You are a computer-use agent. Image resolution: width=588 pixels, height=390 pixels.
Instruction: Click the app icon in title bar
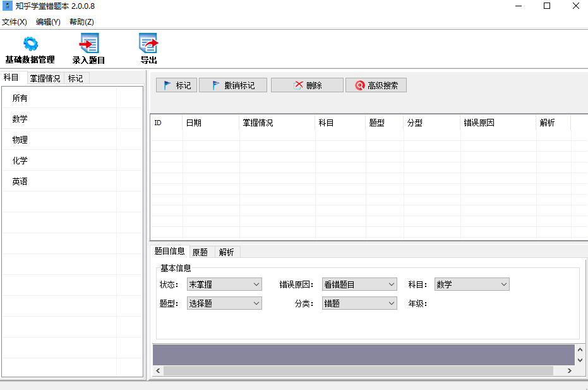point(8,6)
